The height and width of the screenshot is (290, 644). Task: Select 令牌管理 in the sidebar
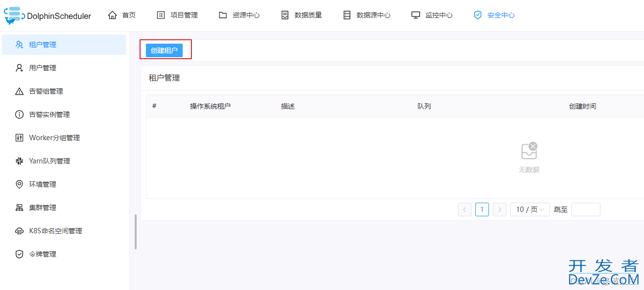click(x=64, y=254)
